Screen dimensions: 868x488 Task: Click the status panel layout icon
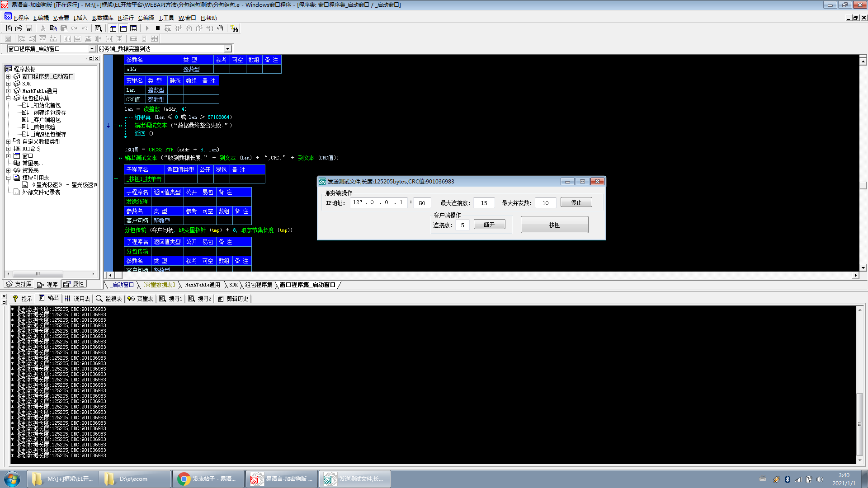pyautogui.click(x=123, y=28)
